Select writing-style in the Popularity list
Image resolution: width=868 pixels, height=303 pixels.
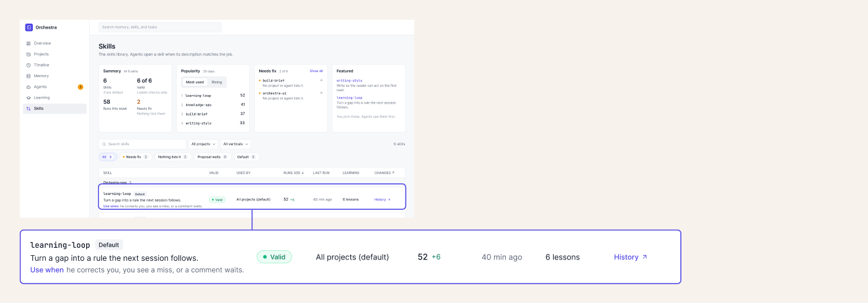198,123
